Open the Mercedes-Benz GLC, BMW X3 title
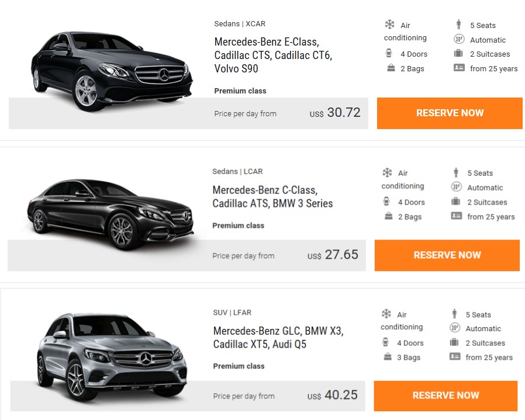This screenshot has width=525, height=420. point(278,337)
